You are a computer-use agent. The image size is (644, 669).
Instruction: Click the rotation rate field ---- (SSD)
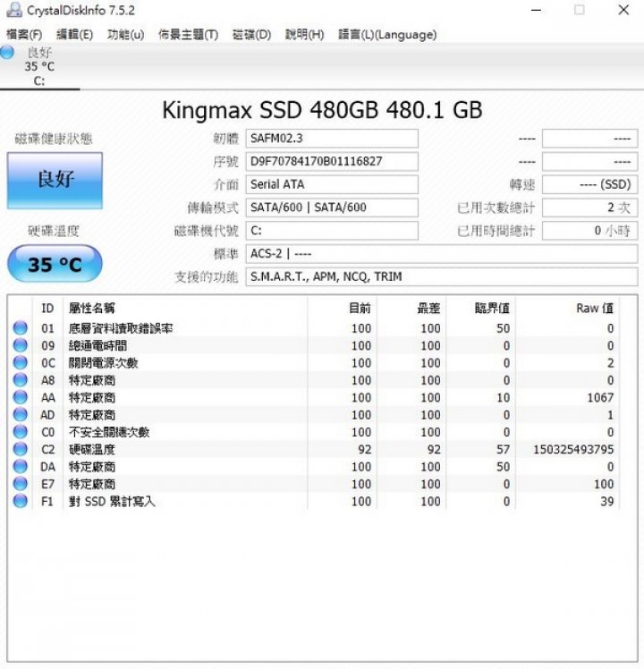[x=590, y=184]
